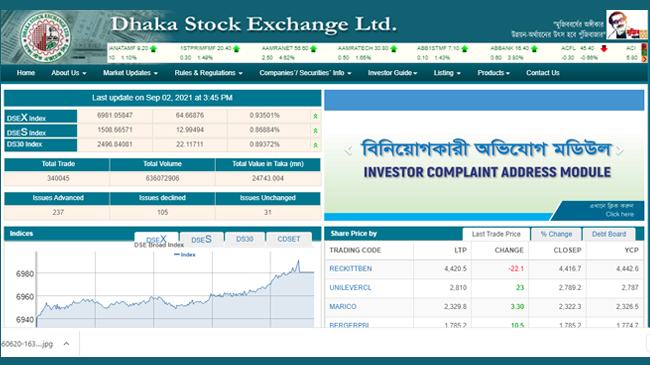650x365 pixels.
Task: Open the portrait image at top right
Action: (x=626, y=25)
